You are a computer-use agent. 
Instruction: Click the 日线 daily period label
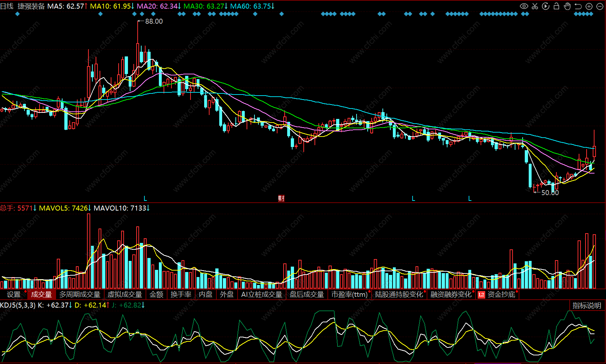click(7, 6)
